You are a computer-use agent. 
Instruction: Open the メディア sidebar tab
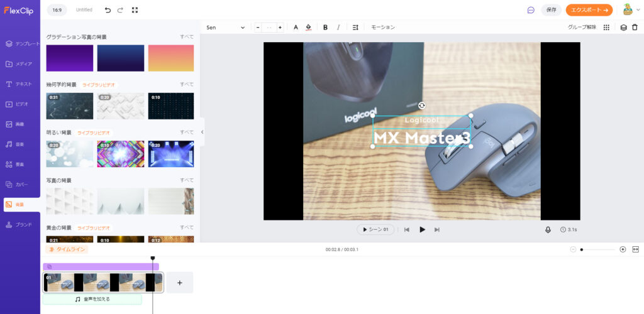coord(20,64)
